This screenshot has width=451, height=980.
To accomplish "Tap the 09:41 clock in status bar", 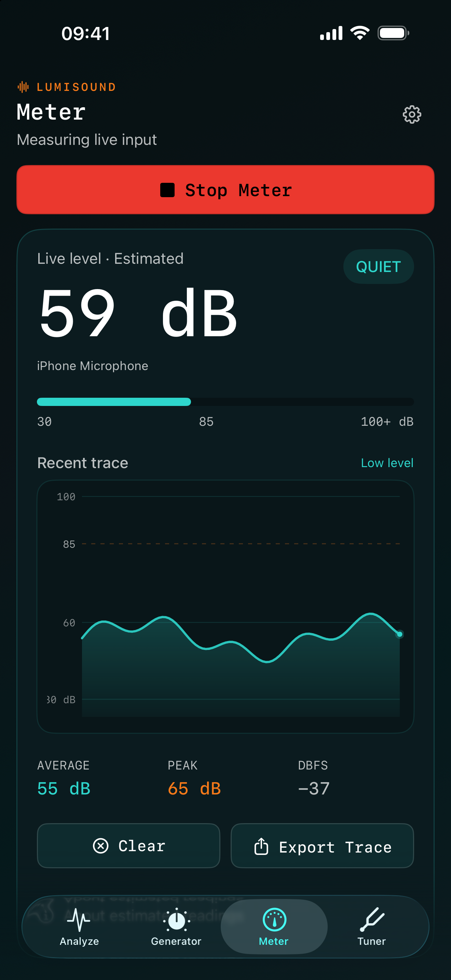I will (x=86, y=33).
